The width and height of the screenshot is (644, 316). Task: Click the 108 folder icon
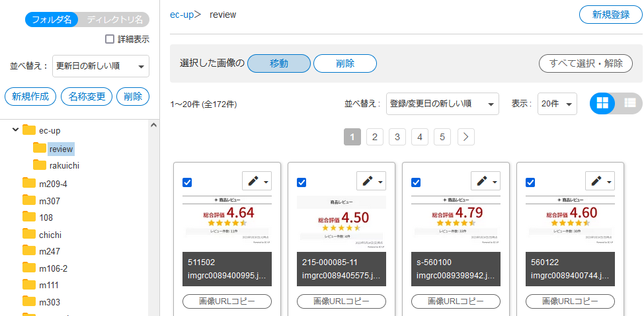pos(29,217)
